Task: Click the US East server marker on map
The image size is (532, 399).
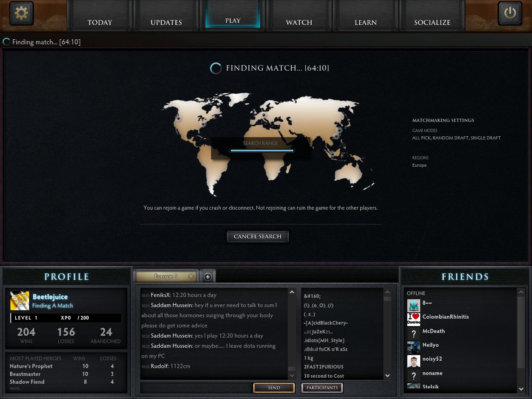Action: 203,124
